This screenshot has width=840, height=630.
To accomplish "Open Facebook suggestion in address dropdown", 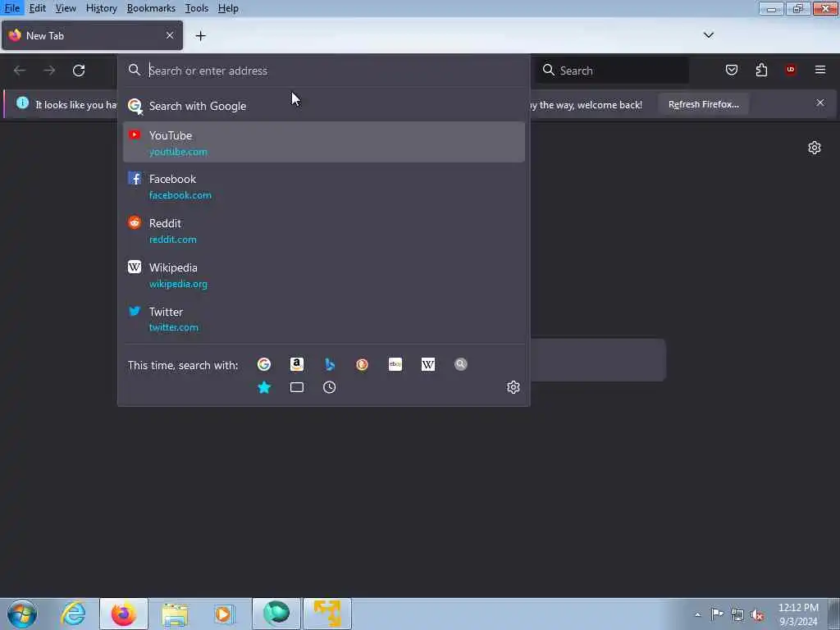I will point(323,186).
